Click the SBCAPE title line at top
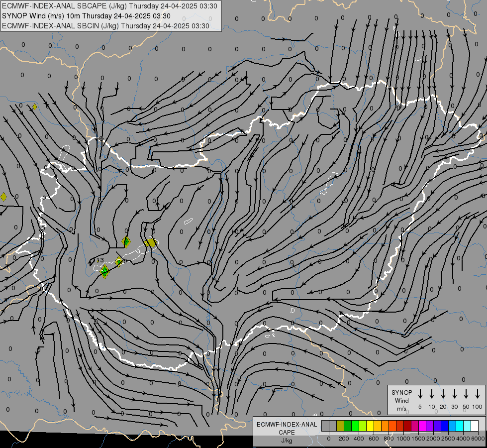Screen dimensions: 487x448 click(109, 6)
